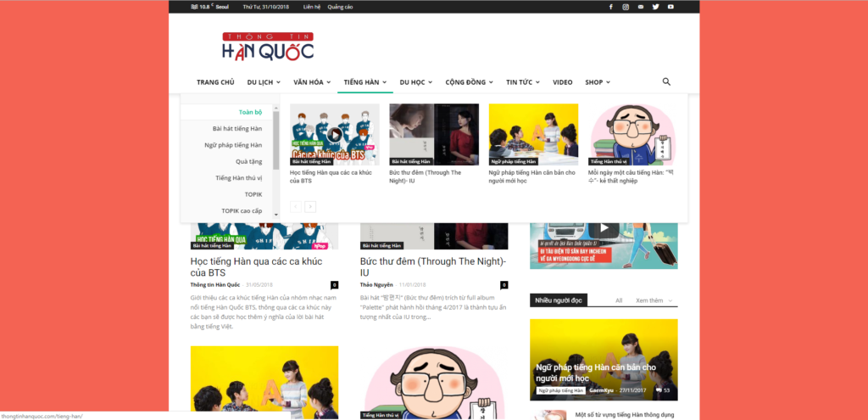Click the search magnifier icon
Image resolution: width=868 pixels, height=420 pixels.
click(x=666, y=82)
